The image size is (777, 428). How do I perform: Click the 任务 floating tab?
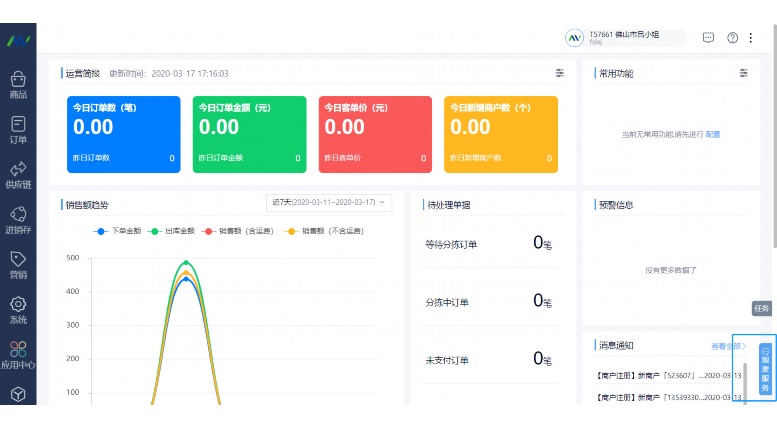[762, 308]
